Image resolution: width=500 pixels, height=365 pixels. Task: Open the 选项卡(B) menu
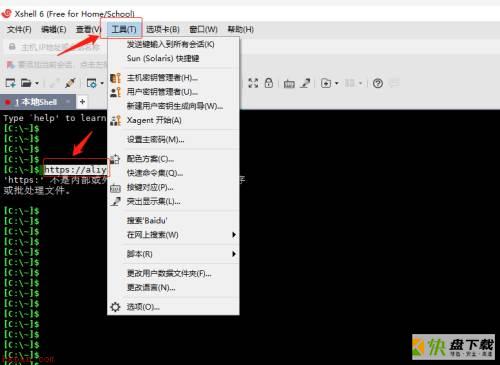click(163, 29)
